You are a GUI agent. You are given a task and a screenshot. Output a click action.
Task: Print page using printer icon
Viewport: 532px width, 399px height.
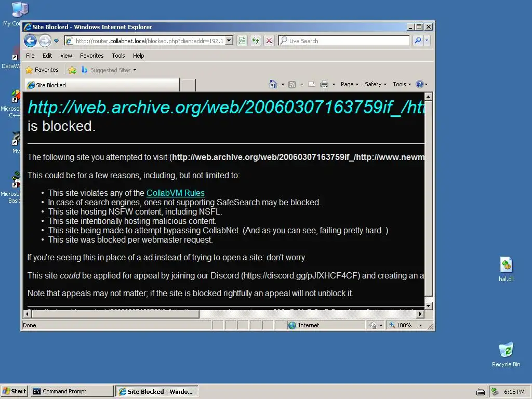point(324,84)
